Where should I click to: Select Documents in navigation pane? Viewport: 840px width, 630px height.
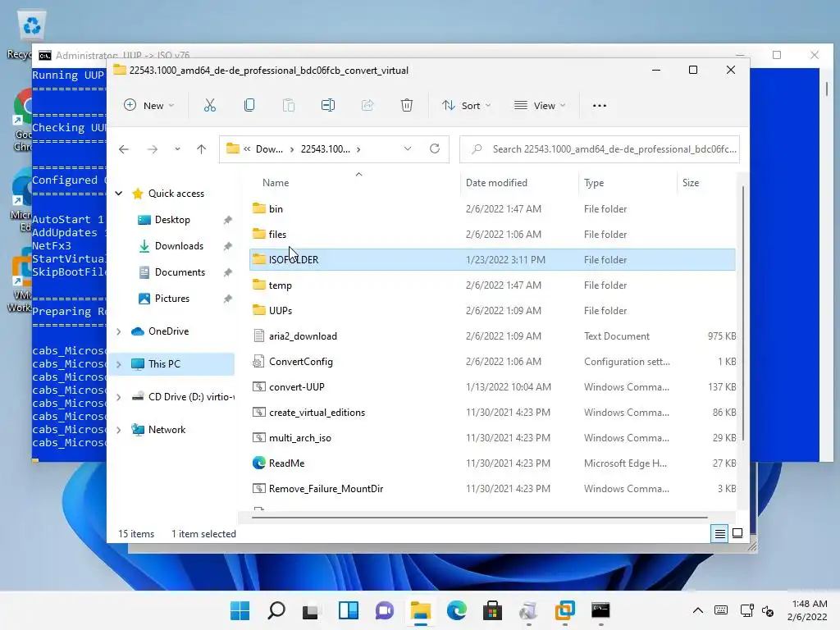(180, 272)
